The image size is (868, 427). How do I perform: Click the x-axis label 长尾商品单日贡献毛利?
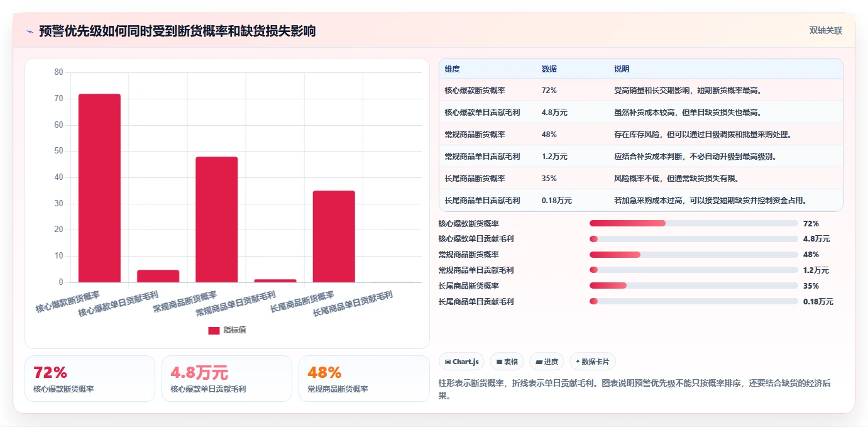pyautogui.click(x=353, y=304)
